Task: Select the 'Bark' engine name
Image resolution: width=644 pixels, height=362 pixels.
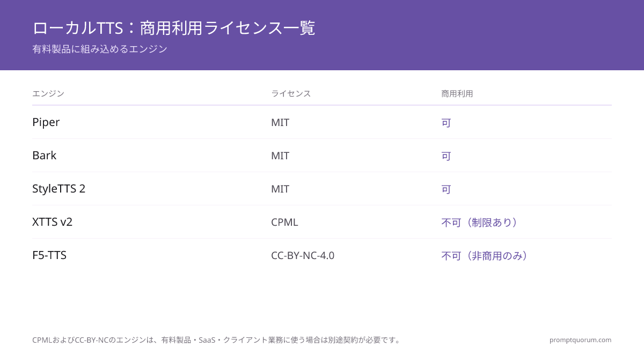Action: [x=45, y=156]
